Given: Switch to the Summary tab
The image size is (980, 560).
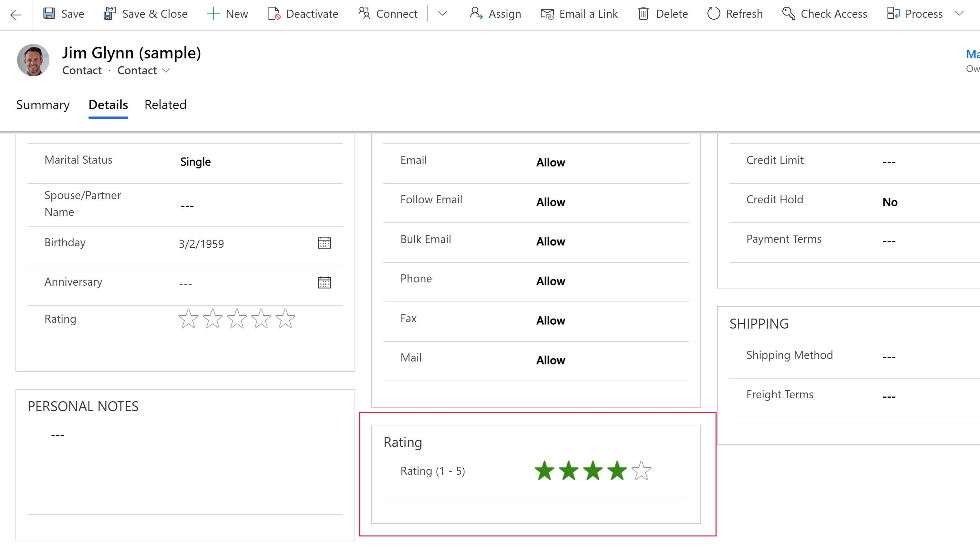Looking at the screenshot, I should pos(42,104).
